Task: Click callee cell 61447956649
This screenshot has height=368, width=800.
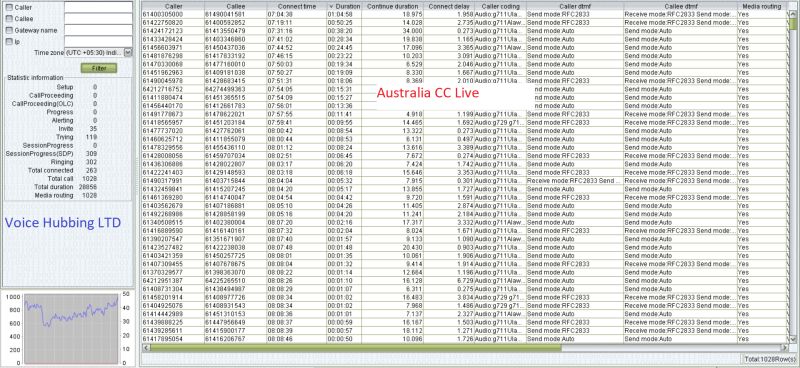Action: click(x=235, y=322)
